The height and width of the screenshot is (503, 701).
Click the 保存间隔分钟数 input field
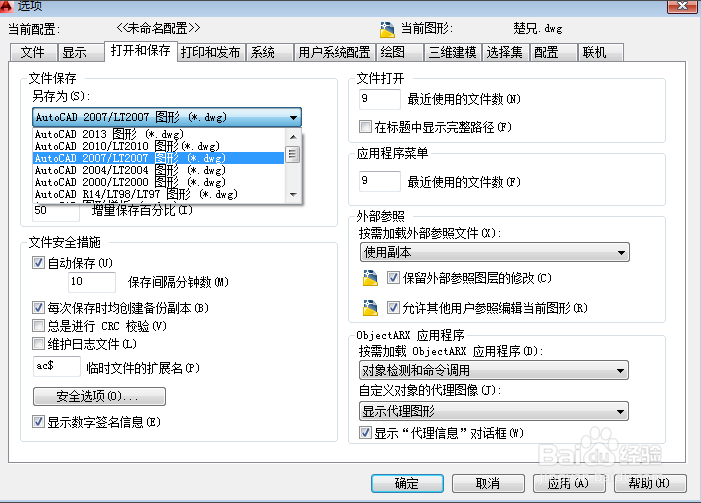click(92, 282)
